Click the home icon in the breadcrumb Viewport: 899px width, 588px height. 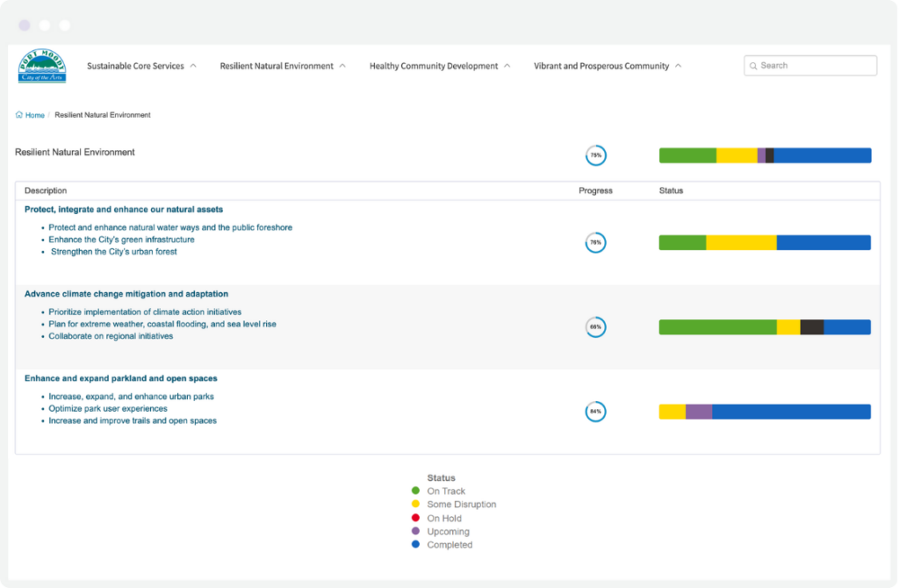click(x=19, y=115)
